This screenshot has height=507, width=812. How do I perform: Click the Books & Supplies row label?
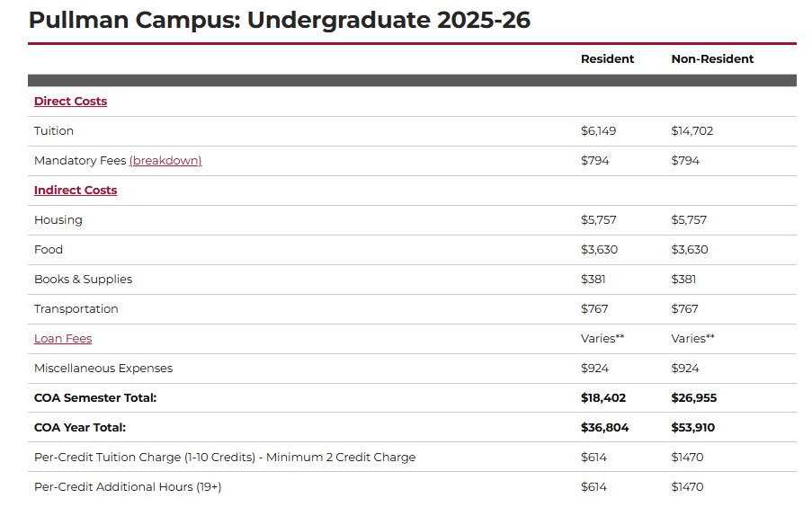point(83,280)
